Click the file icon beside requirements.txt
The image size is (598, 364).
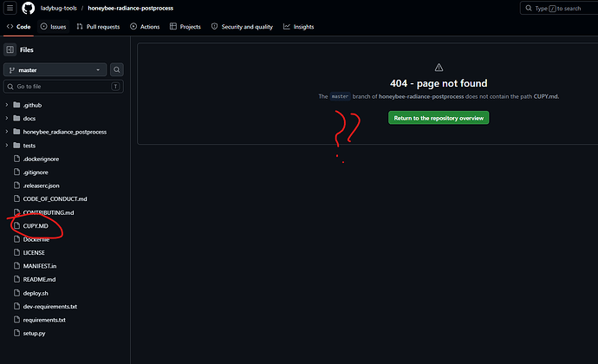(x=16, y=319)
